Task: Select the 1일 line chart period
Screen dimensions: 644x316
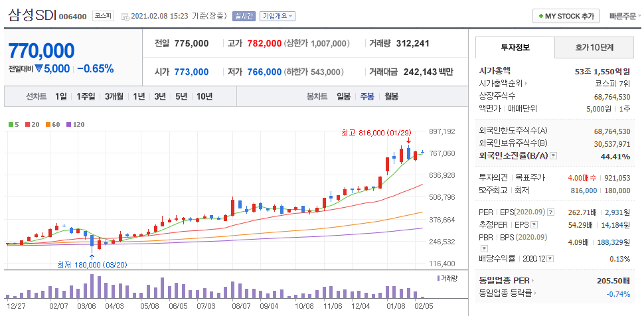Action: [x=61, y=96]
